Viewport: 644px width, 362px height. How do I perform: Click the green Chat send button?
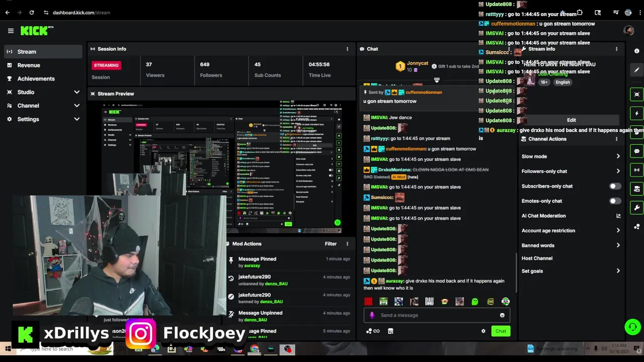pos(501,331)
